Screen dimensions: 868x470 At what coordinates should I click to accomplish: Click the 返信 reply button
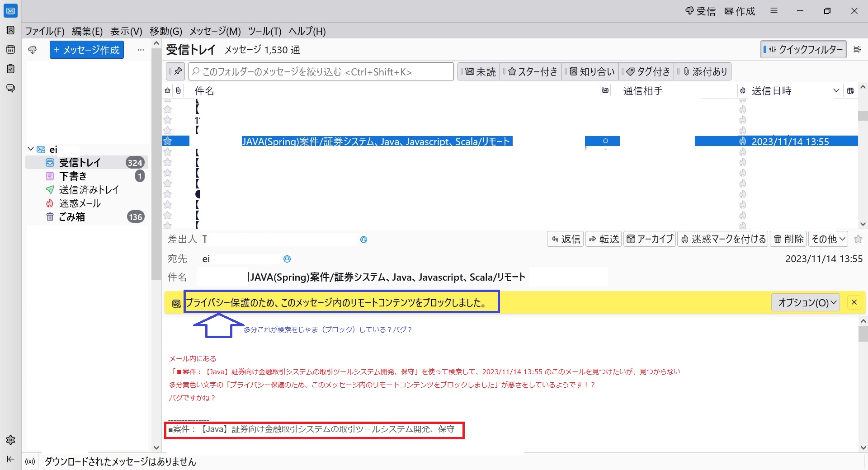pos(566,239)
